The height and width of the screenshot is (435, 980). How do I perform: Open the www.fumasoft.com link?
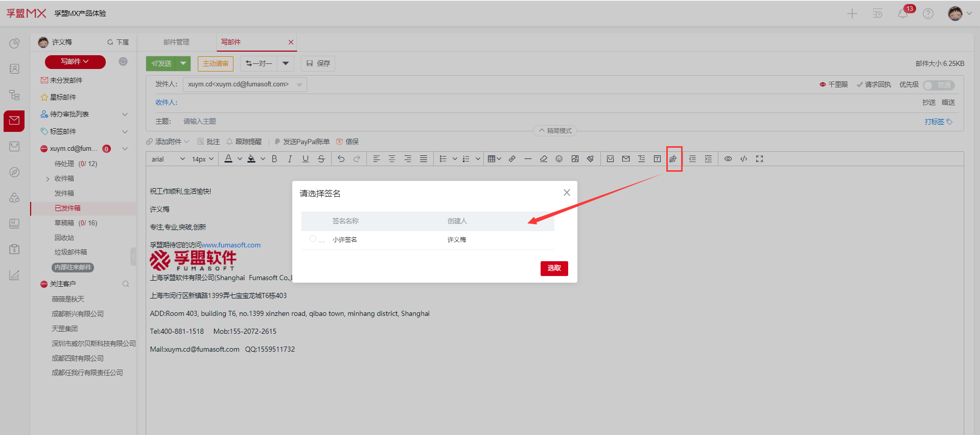click(231, 245)
